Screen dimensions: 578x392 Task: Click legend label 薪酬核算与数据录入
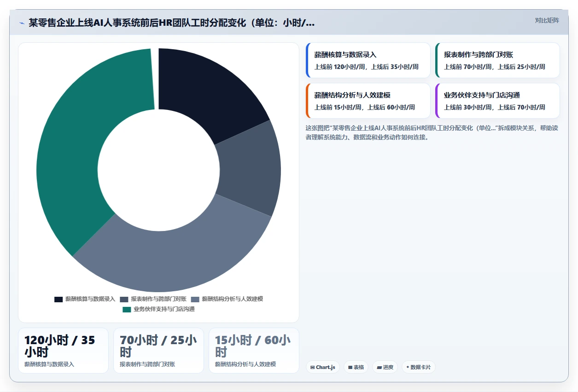coord(90,299)
